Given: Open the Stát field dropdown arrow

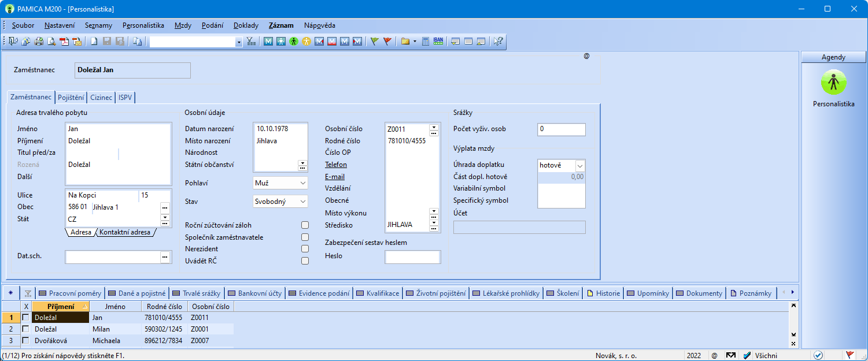Looking at the screenshot, I should [165, 217].
